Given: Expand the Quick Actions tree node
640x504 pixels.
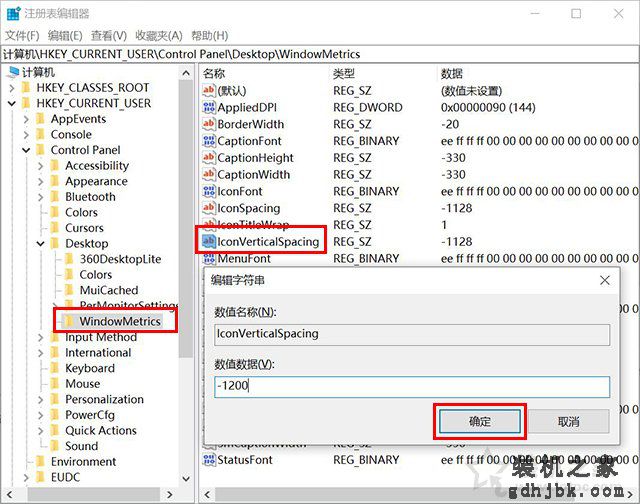Looking at the screenshot, I should point(40,431).
